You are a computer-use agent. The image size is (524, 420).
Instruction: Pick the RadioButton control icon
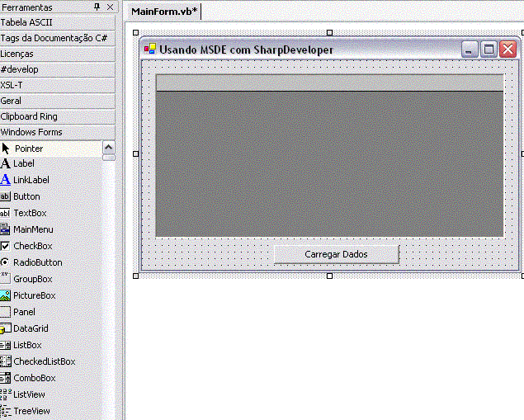click(x=5, y=262)
